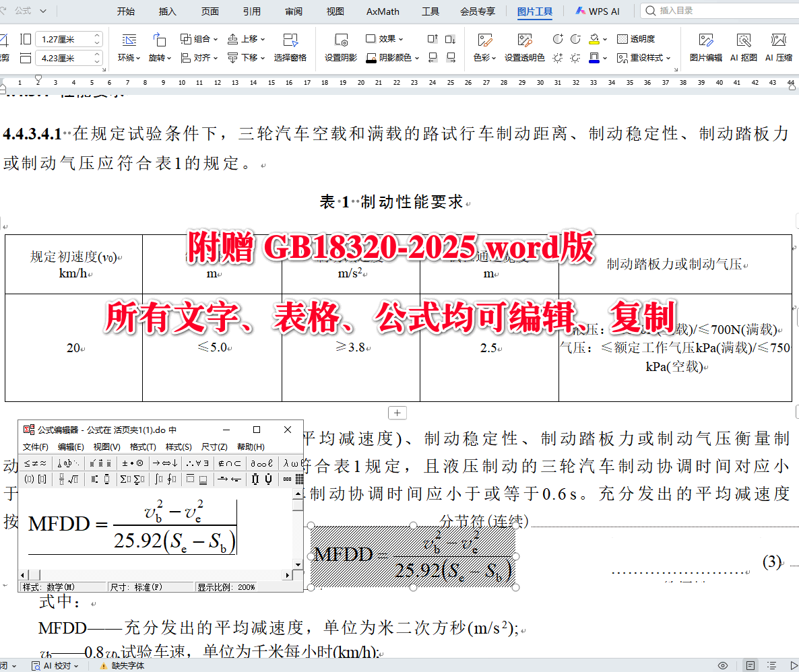Click the AI 压缩 compression icon

778,47
